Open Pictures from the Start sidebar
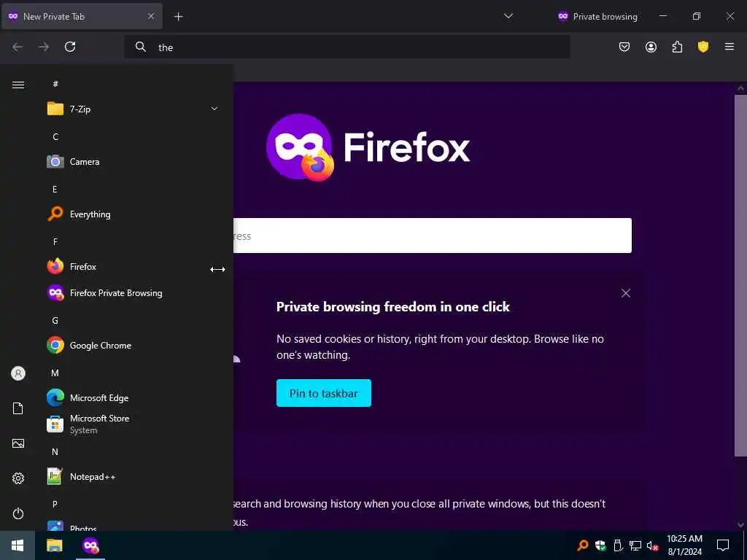The width and height of the screenshot is (747, 560). click(18, 443)
